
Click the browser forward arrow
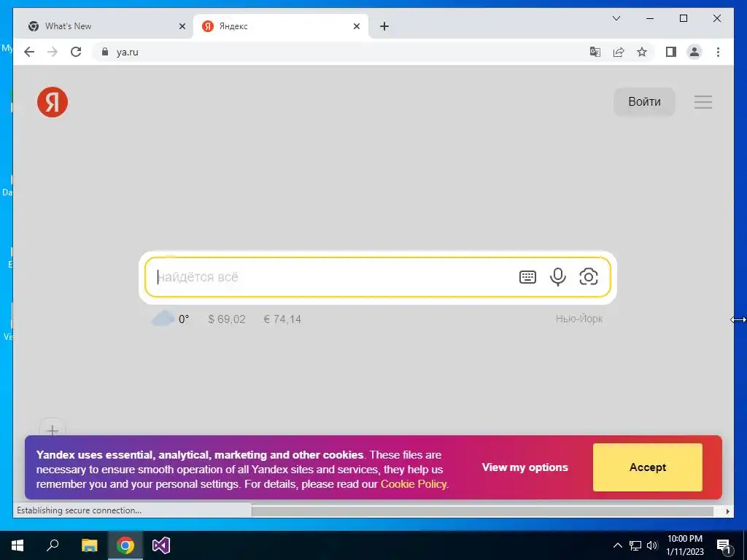coord(53,52)
